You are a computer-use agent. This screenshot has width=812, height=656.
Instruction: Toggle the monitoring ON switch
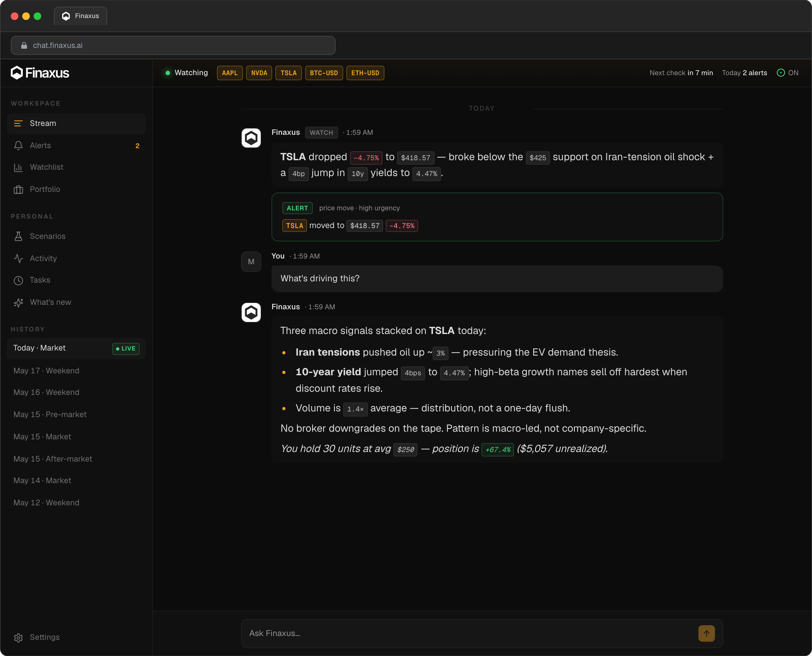788,73
